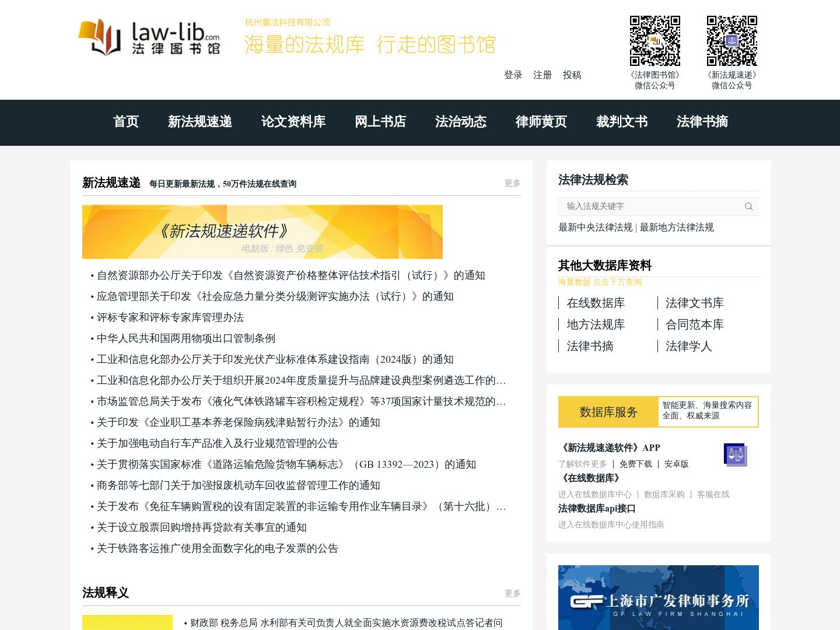Select the 法治动态 nav item
This screenshot has height=630, width=840.
pos(461,122)
